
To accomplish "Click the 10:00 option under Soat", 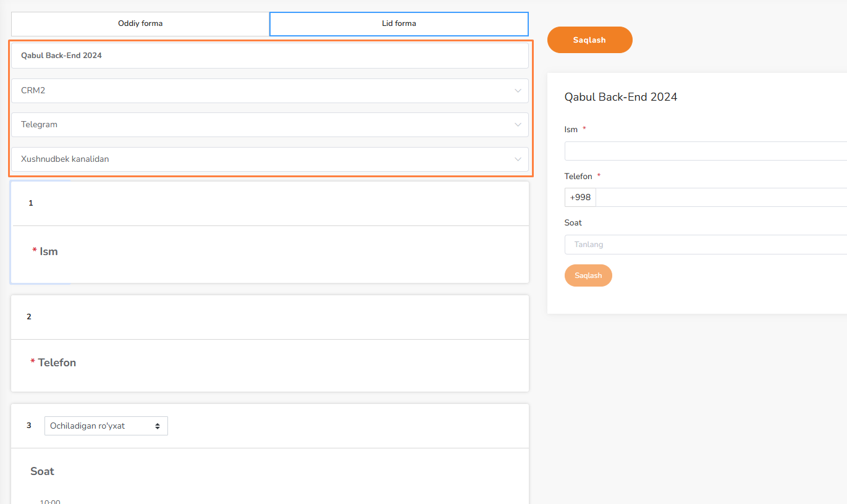I will (x=50, y=502).
